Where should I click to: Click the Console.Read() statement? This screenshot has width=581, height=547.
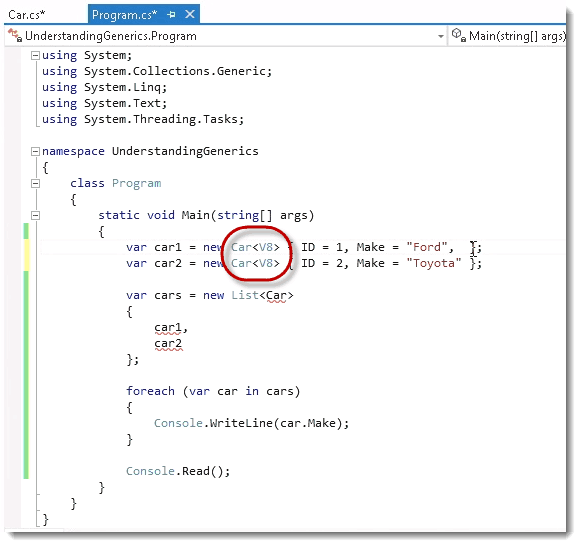[178, 471]
